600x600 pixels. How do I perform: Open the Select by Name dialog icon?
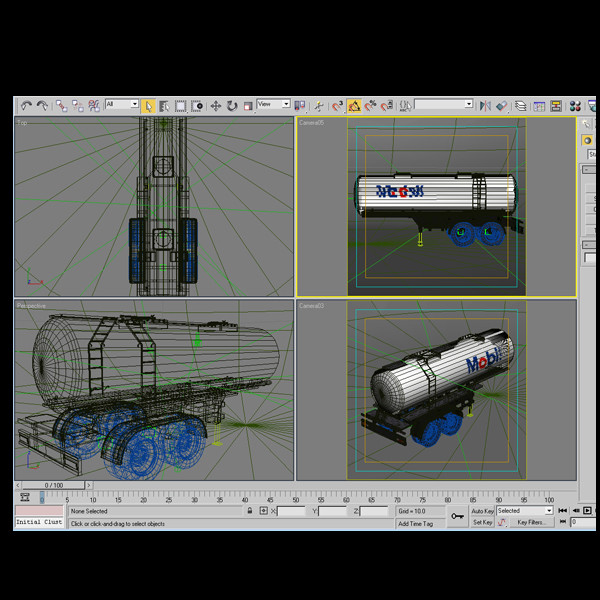coord(164,106)
